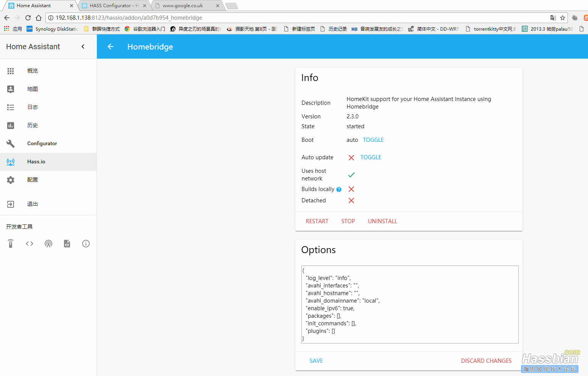Open the Events developer tool broadcast icon

tap(48, 244)
